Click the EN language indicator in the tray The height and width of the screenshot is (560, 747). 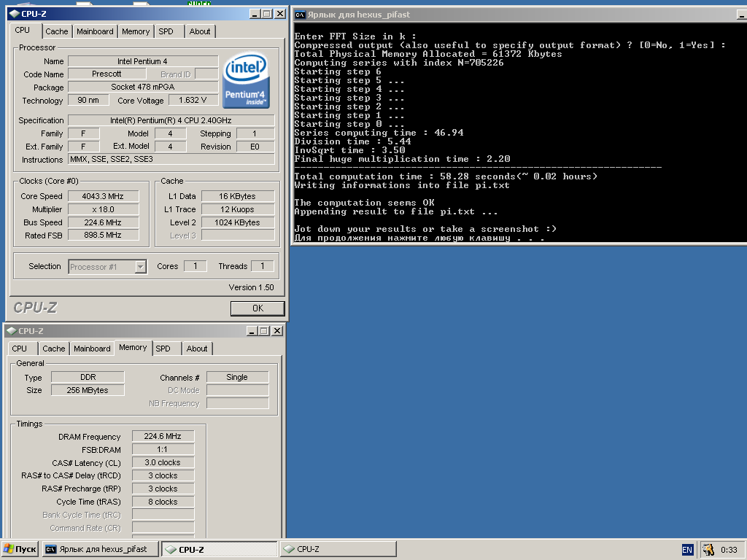coord(687,550)
